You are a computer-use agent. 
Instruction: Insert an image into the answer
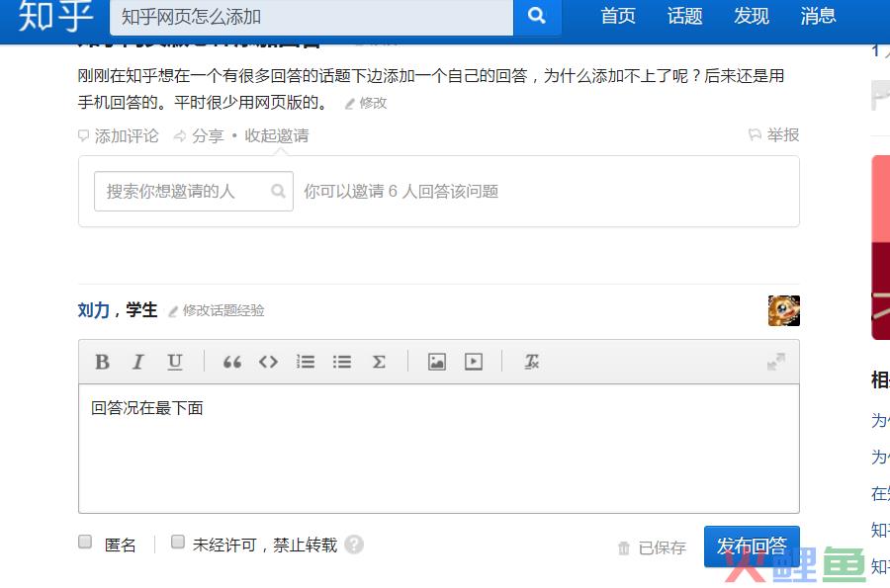437,362
